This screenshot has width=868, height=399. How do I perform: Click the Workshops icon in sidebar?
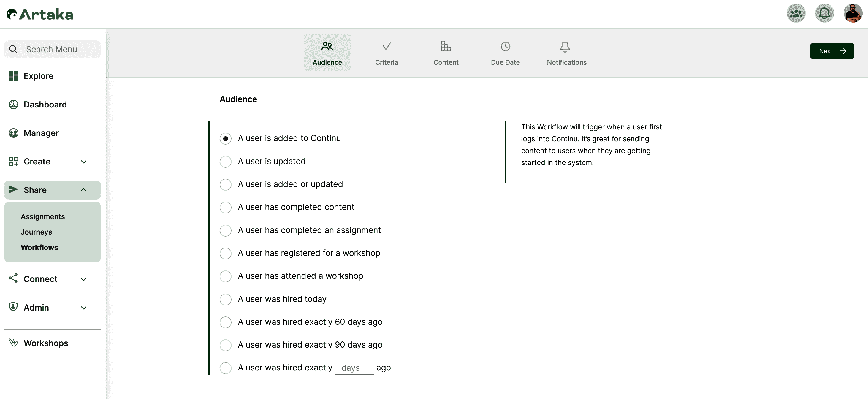[13, 343]
